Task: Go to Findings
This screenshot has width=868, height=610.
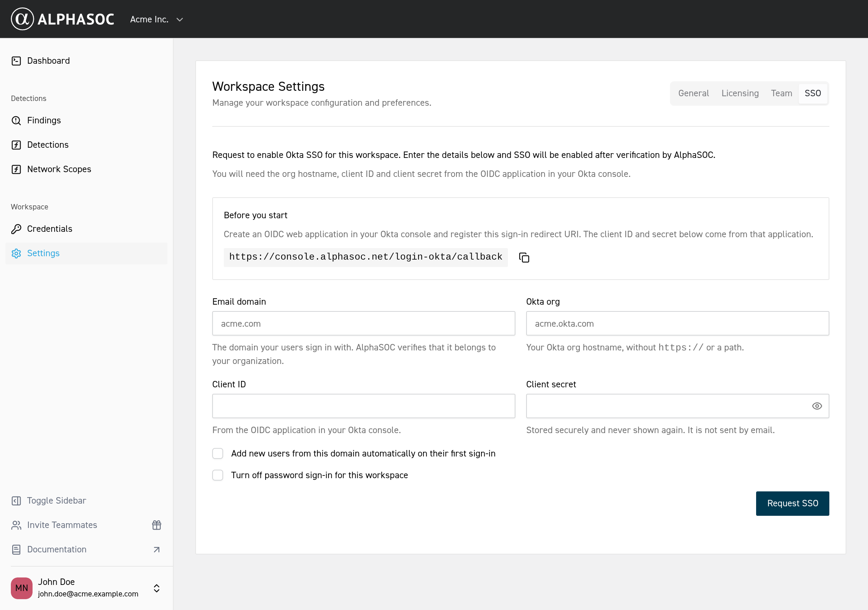Action: click(86, 121)
